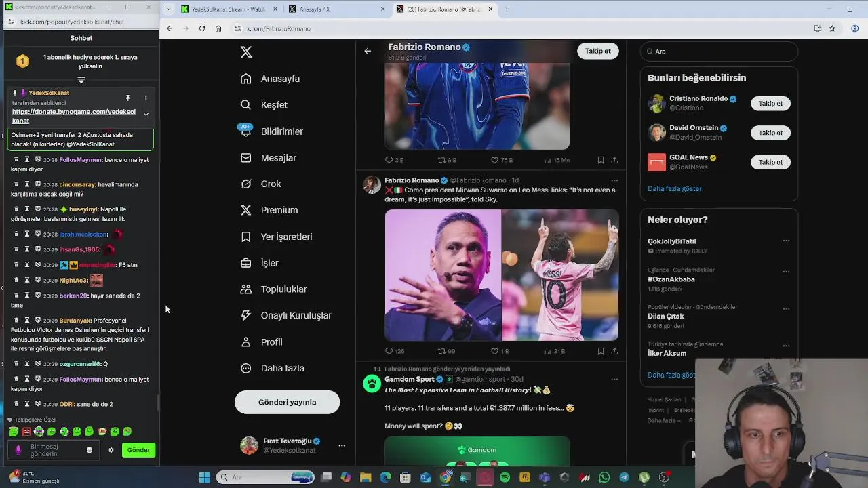Click the Gönderi yayınla button
The image size is (868, 488).
click(x=287, y=402)
